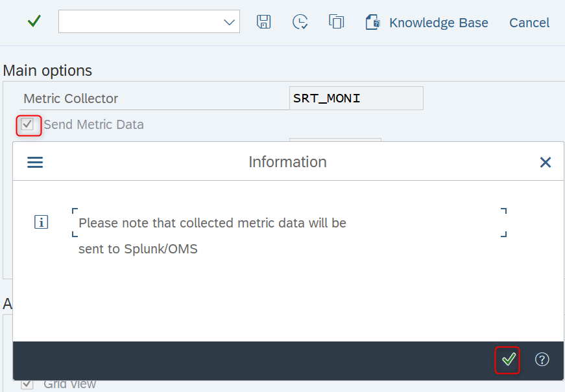Click the Information dialog title
This screenshot has height=392, width=565.
[x=287, y=162]
